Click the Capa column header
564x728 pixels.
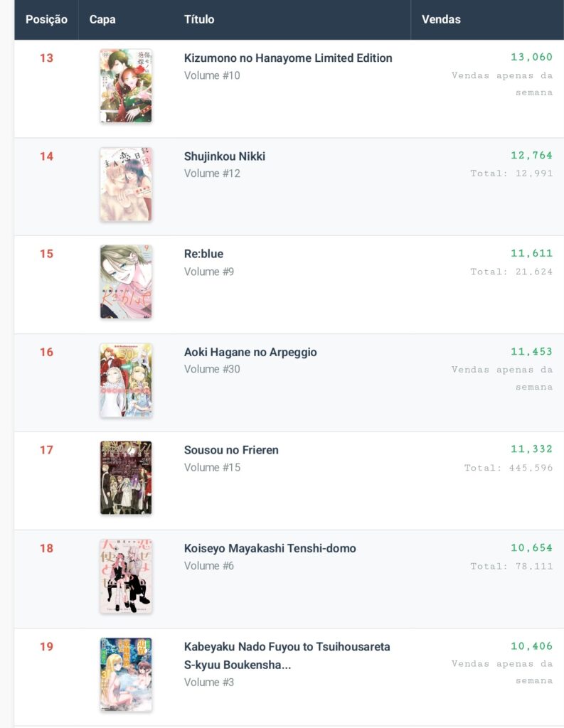click(102, 19)
